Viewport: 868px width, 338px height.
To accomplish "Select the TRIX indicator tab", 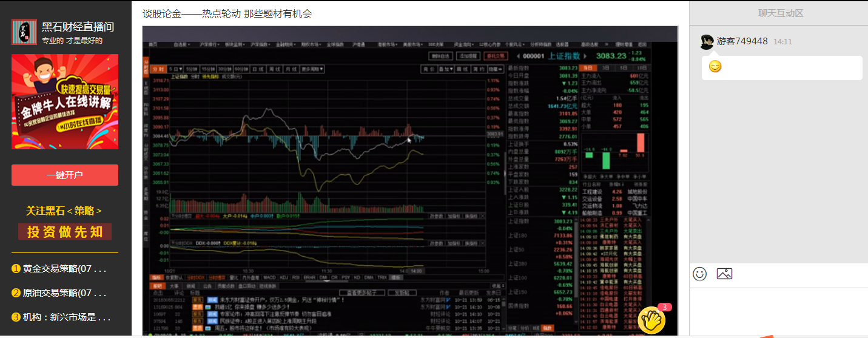I will tap(382, 277).
